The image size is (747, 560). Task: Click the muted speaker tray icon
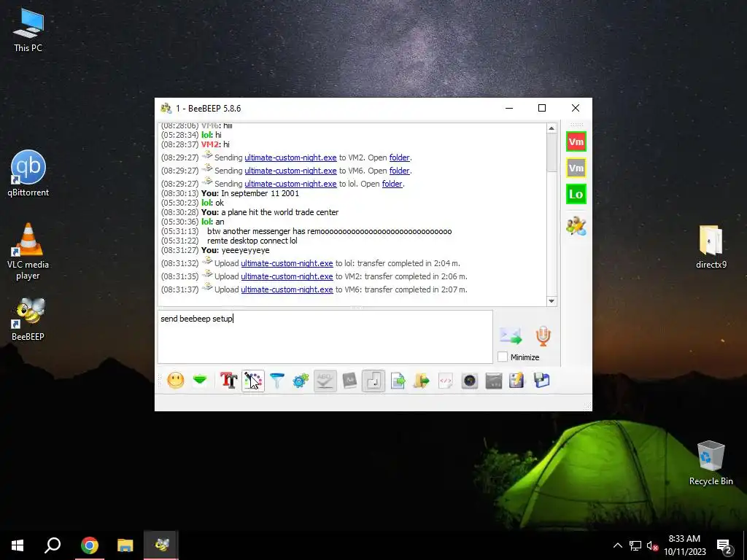coord(652,545)
